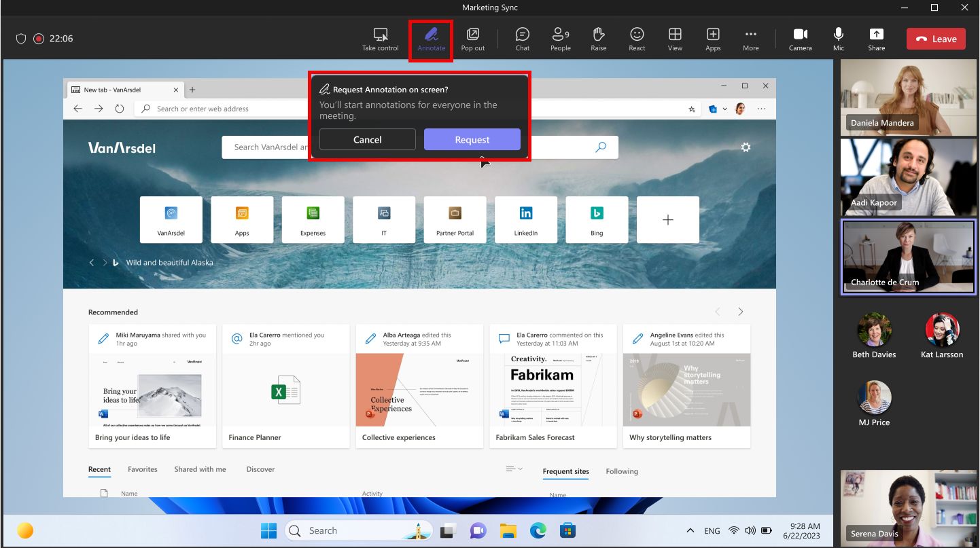Open Partner Portal tile

click(455, 219)
